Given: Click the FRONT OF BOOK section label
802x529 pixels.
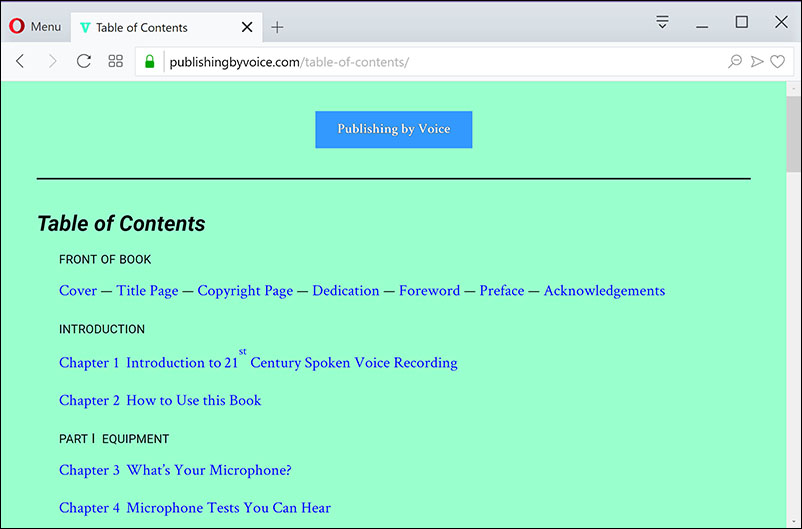Looking at the screenshot, I should tap(105, 259).
